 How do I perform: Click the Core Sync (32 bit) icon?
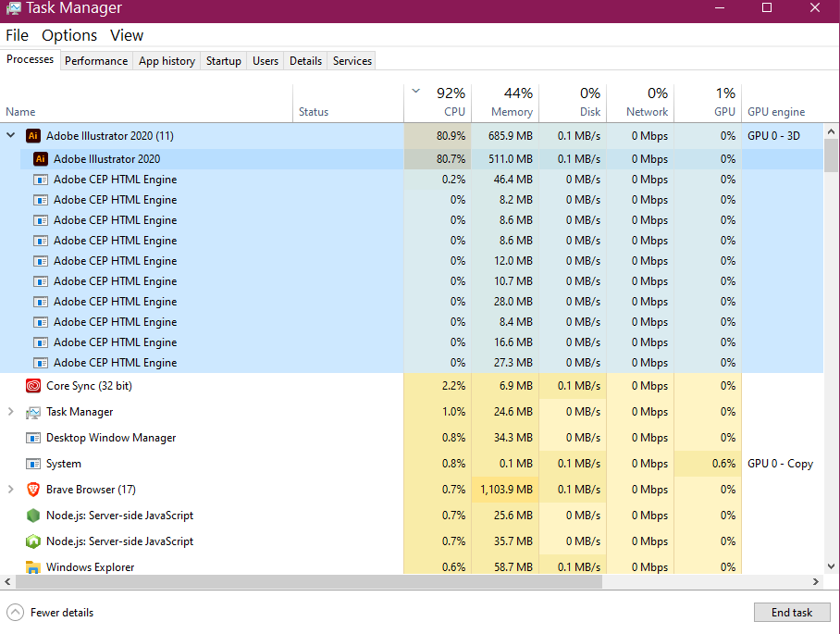(33, 386)
